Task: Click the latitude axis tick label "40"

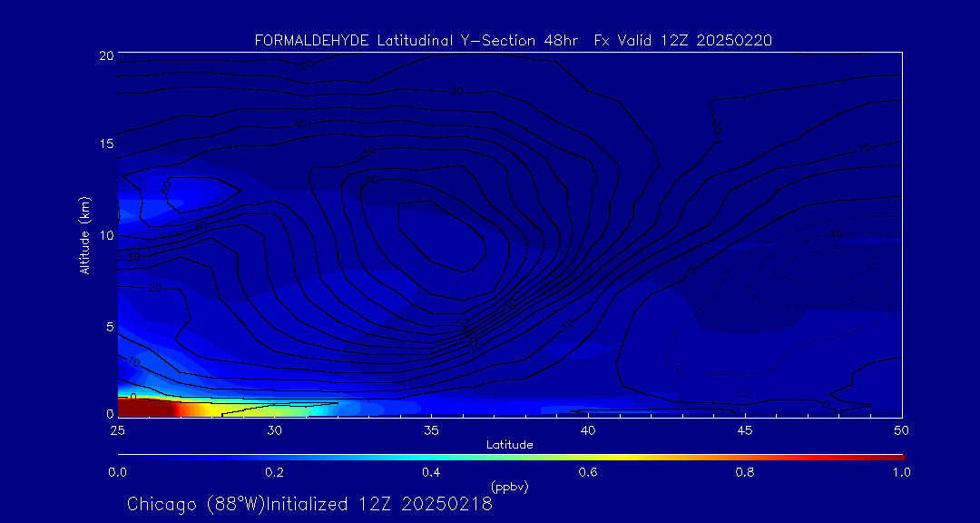Action: [587, 430]
